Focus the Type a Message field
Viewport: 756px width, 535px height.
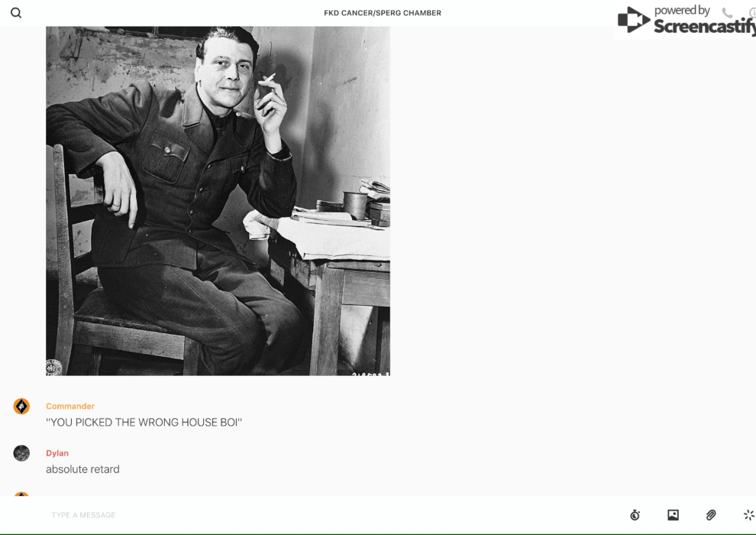[x=333, y=515]
